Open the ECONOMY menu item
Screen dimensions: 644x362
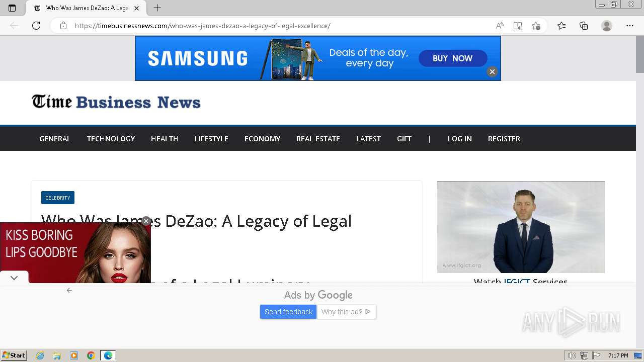[262, 139]
